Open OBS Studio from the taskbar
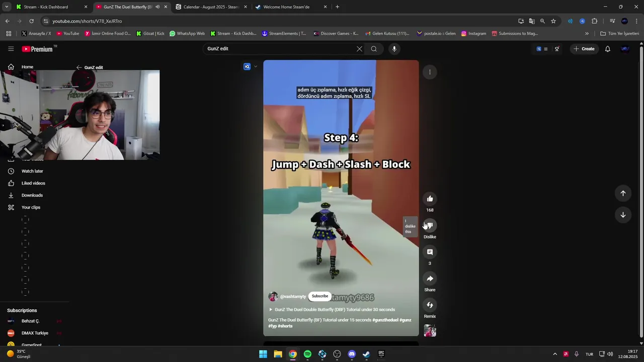The height and width of the screenshot is (362, 644). click(337, 354)
